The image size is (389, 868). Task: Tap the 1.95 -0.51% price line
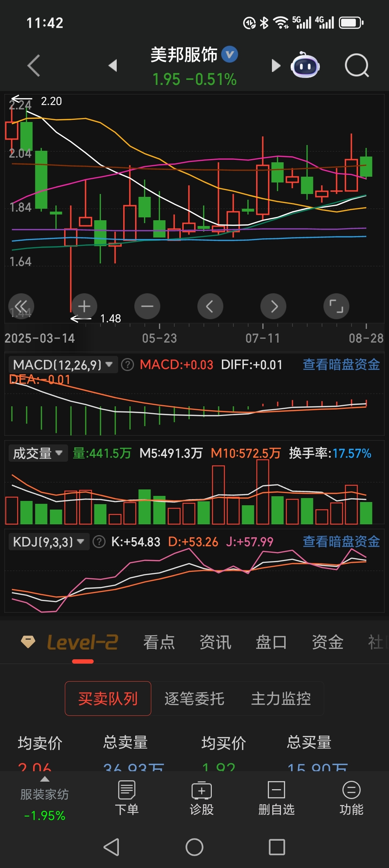(194, 80)
